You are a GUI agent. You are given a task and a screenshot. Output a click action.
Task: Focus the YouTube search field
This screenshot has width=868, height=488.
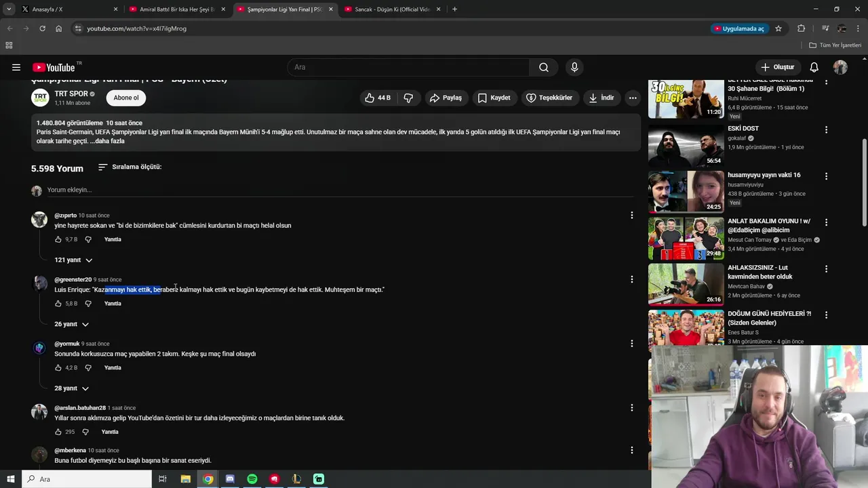[x=408, y=67]
